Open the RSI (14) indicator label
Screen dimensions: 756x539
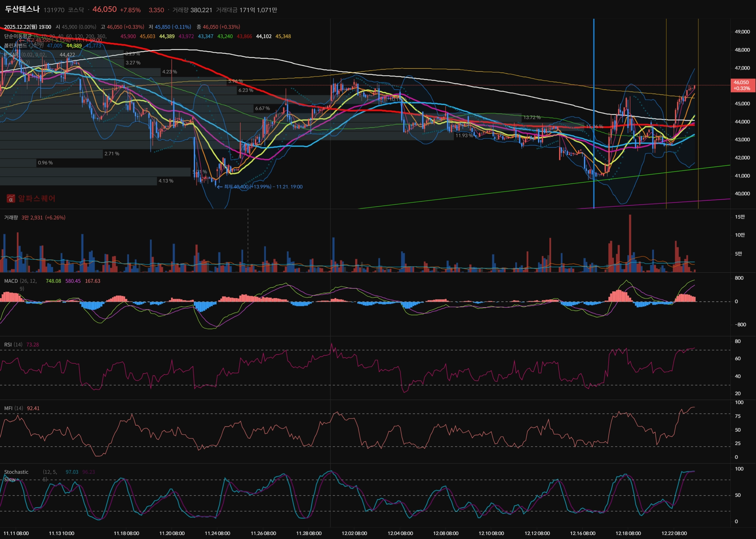point(13,344)
